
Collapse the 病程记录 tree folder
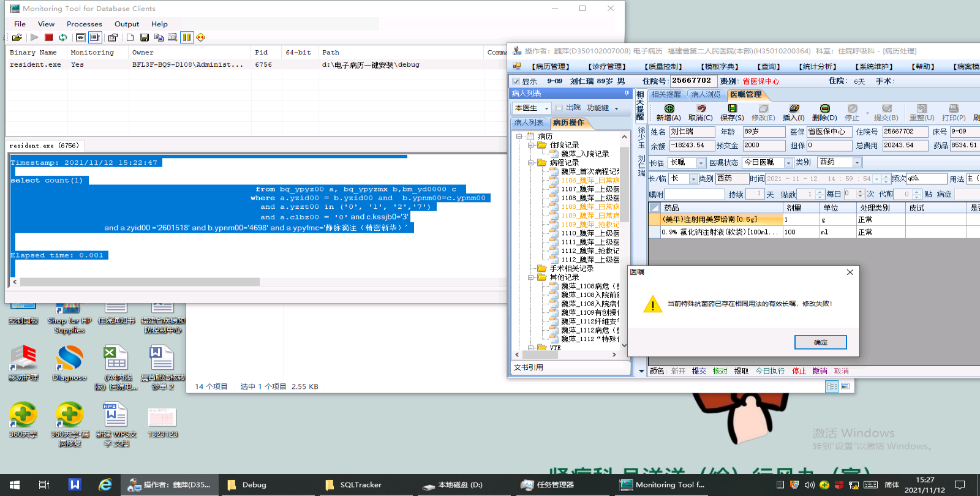click(531, 163)
